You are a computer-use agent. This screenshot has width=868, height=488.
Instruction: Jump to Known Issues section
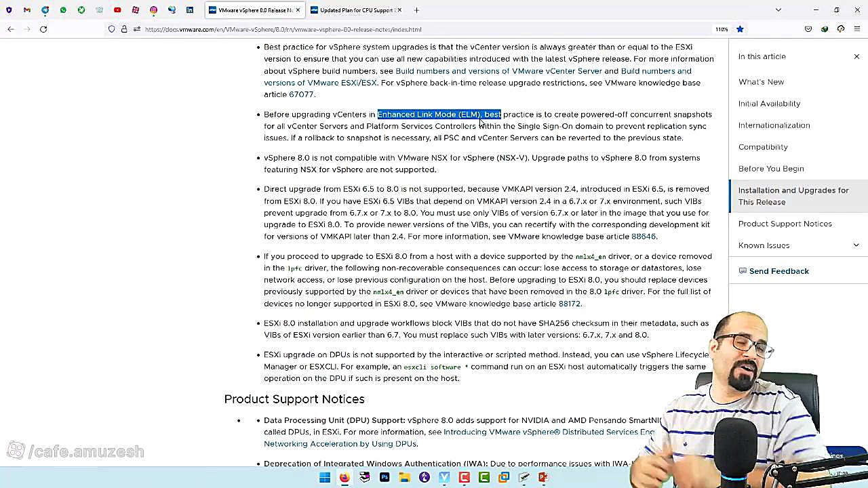764,245
